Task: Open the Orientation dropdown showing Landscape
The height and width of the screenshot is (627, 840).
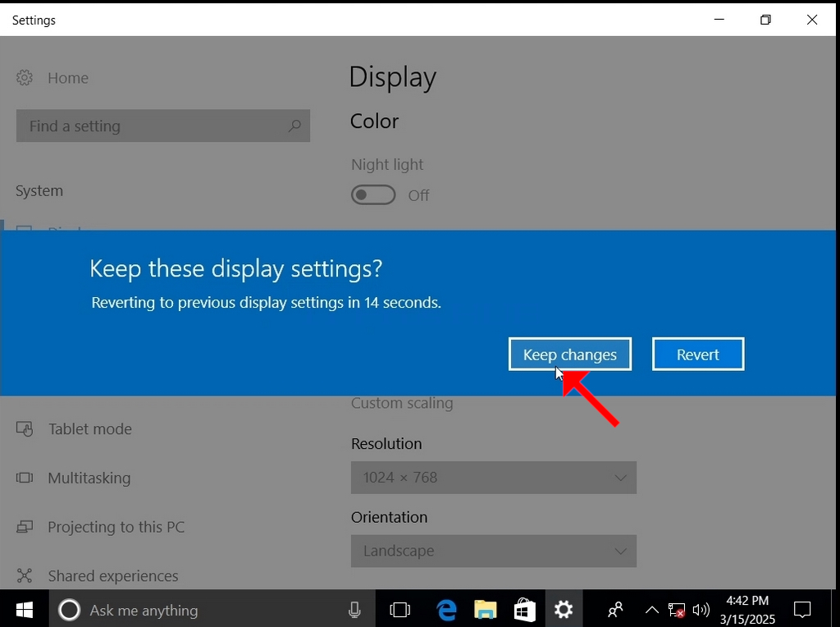Action: pos(493,551)
